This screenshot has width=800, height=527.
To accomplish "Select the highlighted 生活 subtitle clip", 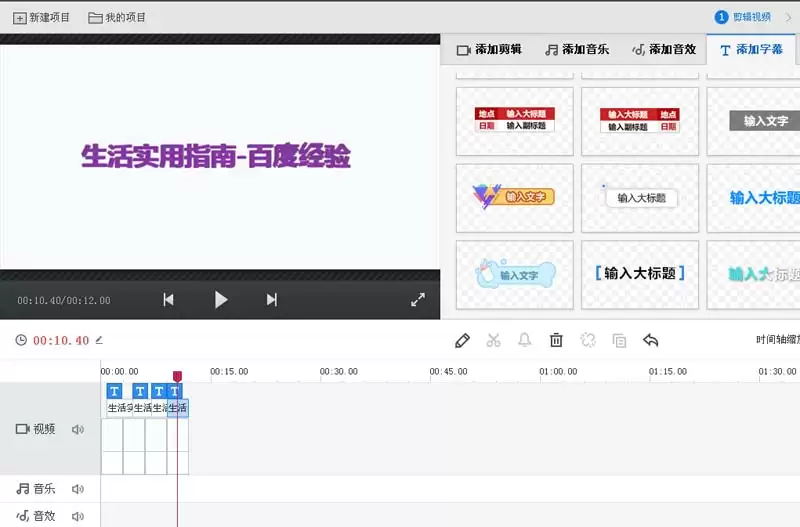I will click(x=178, y=408).
